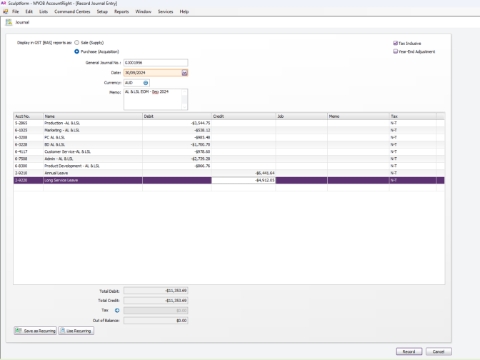Click the account number of the Annual Leave row

click(21, 173)
